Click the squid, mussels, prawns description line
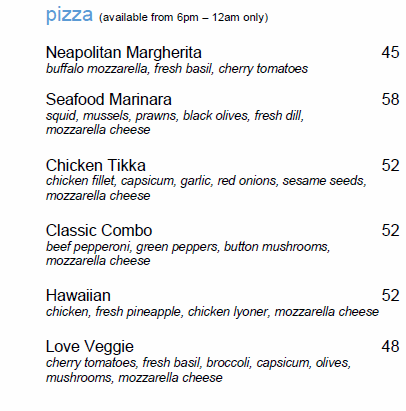The width and height of the screenshot is (406, 411). (x=175, y=116)
